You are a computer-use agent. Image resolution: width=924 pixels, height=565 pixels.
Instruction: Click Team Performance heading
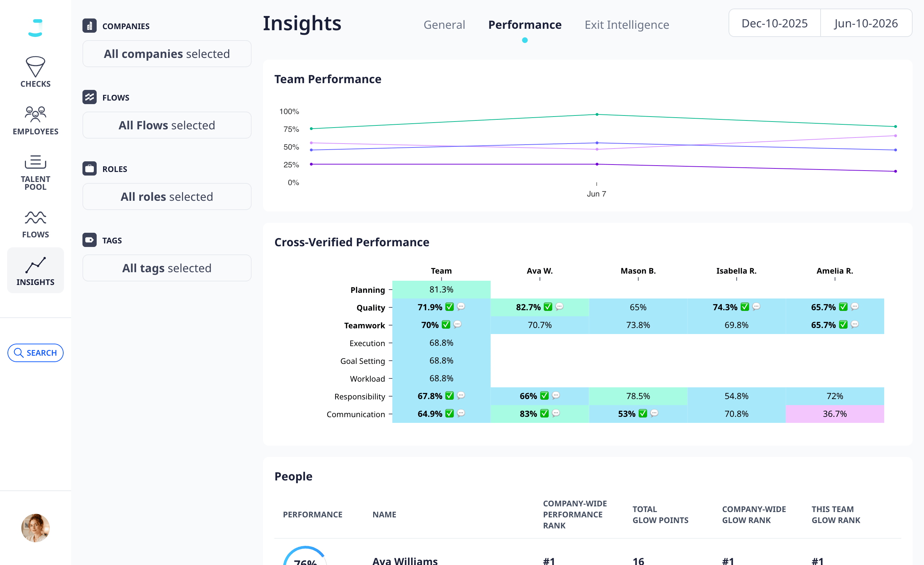328,79
